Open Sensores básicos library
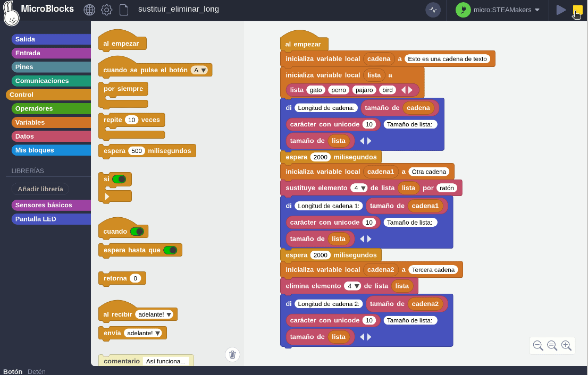 [x=51, y=206]
